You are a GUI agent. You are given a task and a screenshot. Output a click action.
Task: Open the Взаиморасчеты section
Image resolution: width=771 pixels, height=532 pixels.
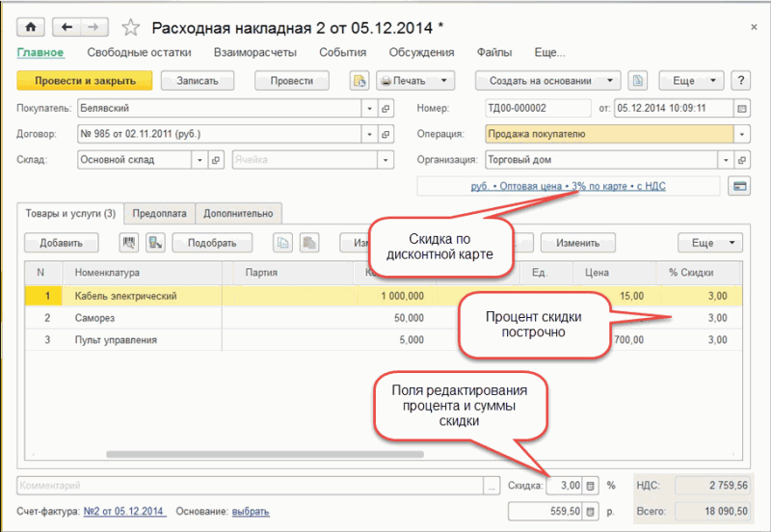coord(255,53)
